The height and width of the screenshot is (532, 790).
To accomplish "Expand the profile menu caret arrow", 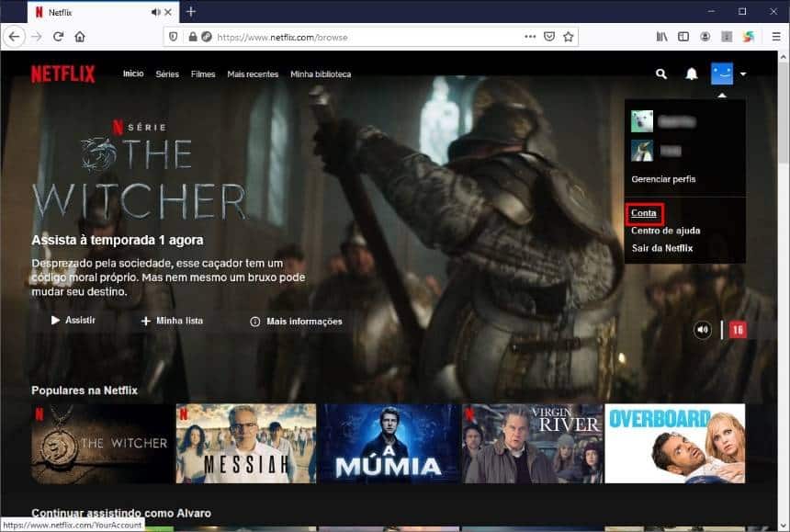I will pyautogui.click(x=743, y=74).
